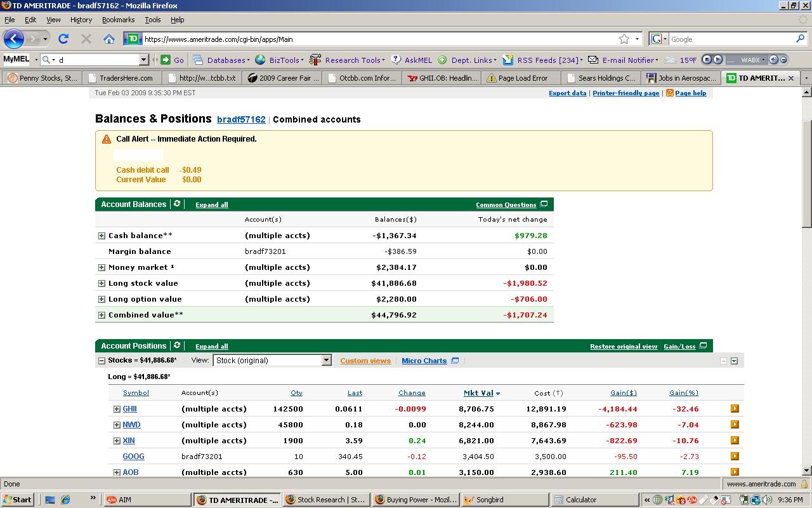Viewport: 812px width, 508px height.
Task: Click the Firefox reload page icon
Action: 63,39
